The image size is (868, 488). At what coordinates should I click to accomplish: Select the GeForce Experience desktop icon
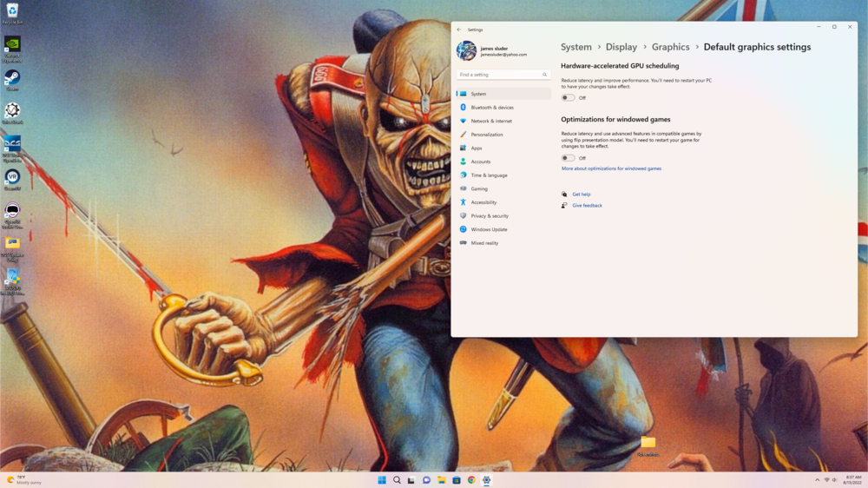[x=12, y=49]
